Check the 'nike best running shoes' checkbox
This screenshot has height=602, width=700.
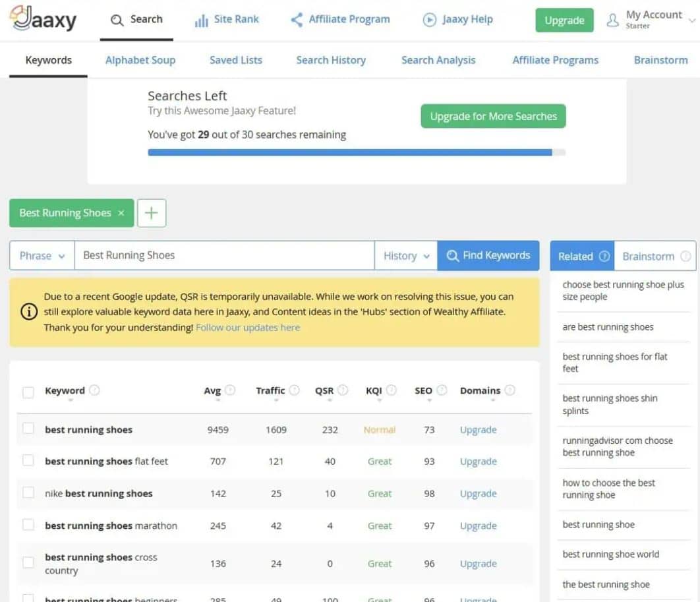point(28,493)
